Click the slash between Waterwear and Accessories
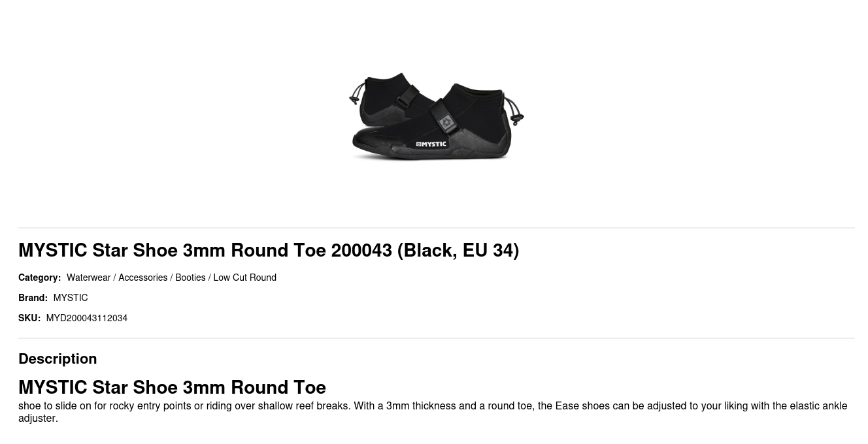 (x=114, y=277)
